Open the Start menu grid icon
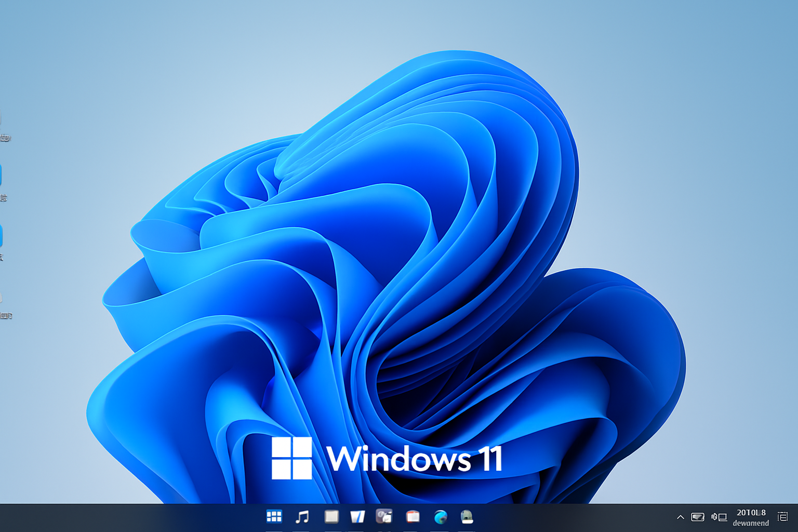 pyautogui.click(x=274, y=516)
